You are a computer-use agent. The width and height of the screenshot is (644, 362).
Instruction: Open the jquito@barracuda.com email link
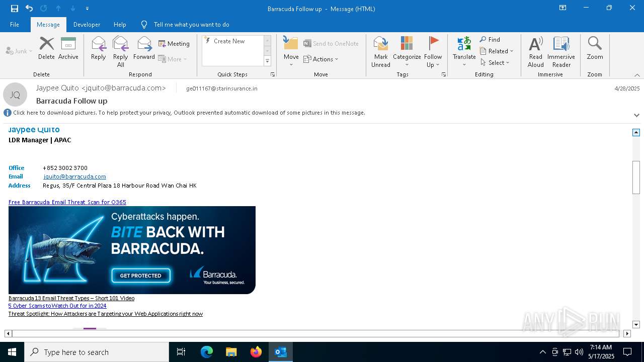tap(74, 176)
